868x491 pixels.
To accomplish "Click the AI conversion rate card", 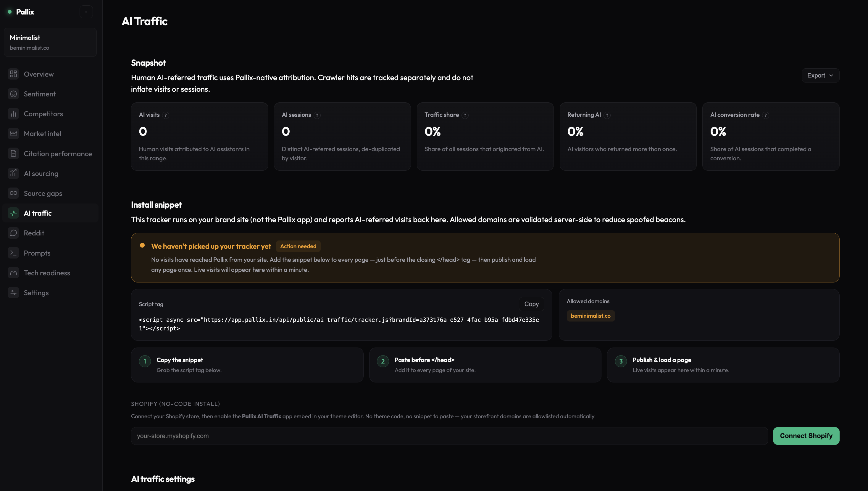I will [x=771, y=136].
